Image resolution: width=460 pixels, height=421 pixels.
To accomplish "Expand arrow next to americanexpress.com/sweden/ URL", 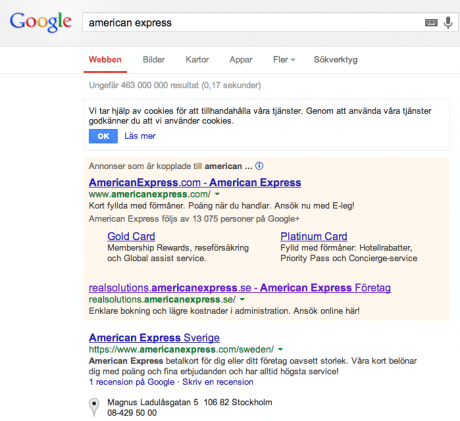I will [x=280, y=349].
